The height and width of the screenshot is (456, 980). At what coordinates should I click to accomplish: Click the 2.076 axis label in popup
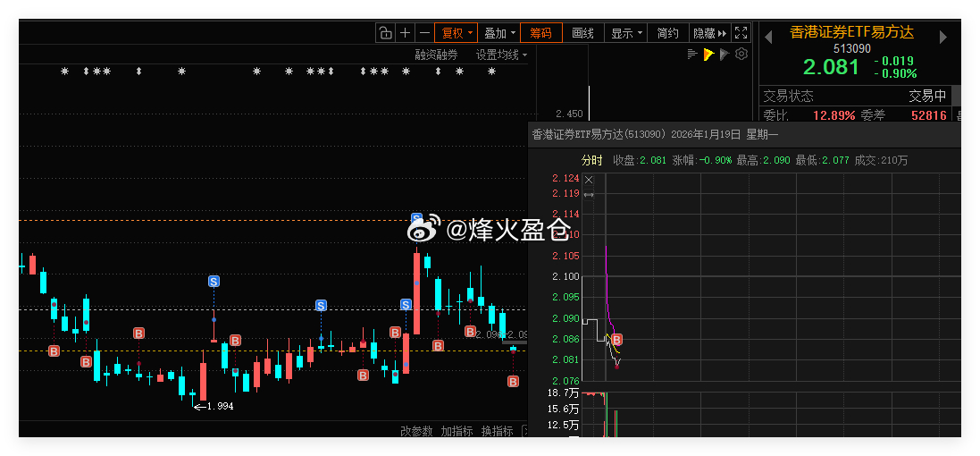tap(565, 380)
